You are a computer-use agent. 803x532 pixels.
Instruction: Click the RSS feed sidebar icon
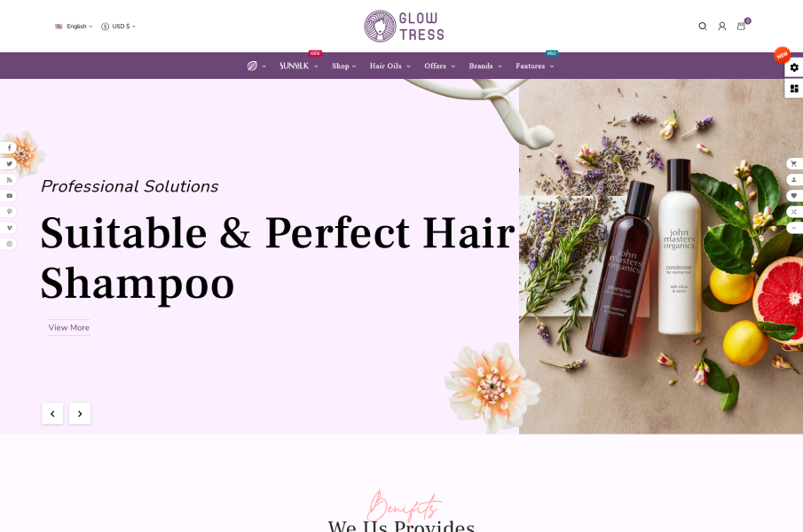(9, 179)
